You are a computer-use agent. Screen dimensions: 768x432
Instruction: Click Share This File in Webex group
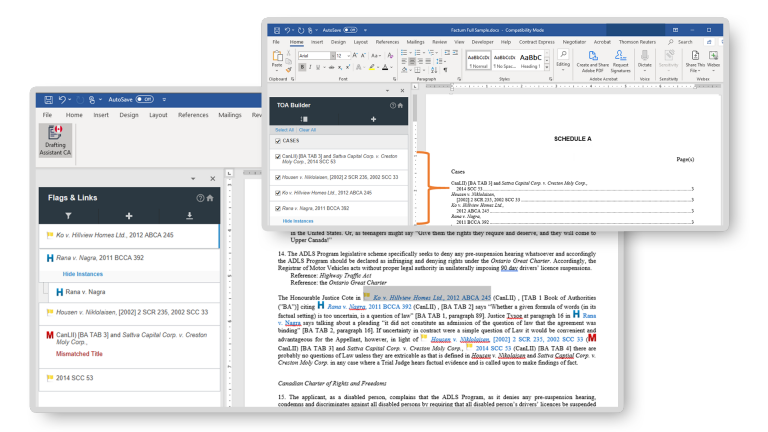pyautogui.click(x=695, y=62)
